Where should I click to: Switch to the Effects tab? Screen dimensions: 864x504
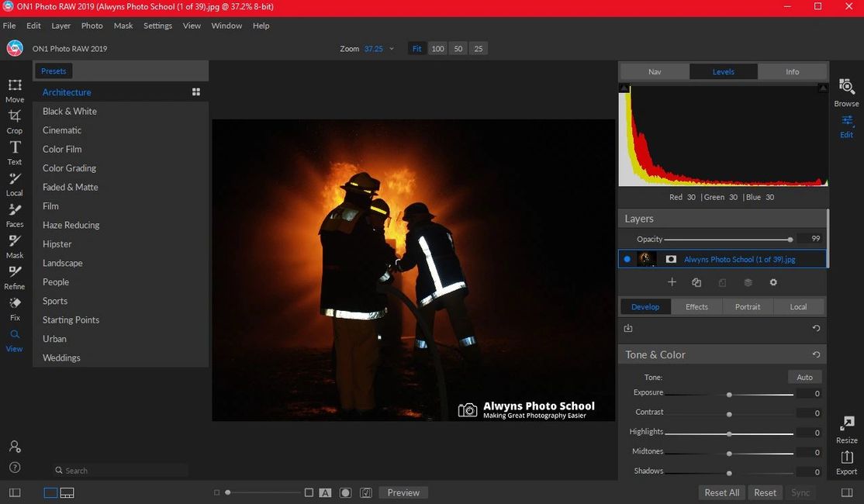(696, 306)
